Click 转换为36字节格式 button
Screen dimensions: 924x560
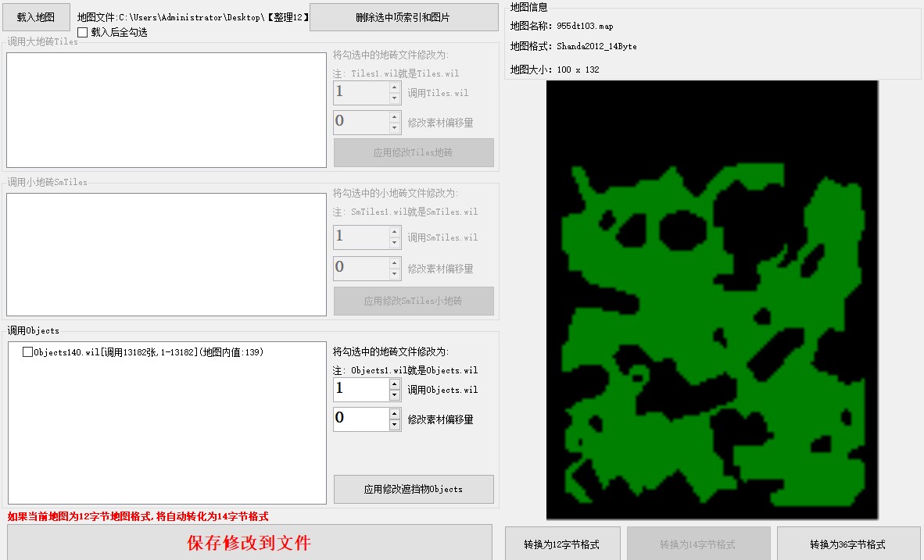pyautogui.click(x=847, y=544)
